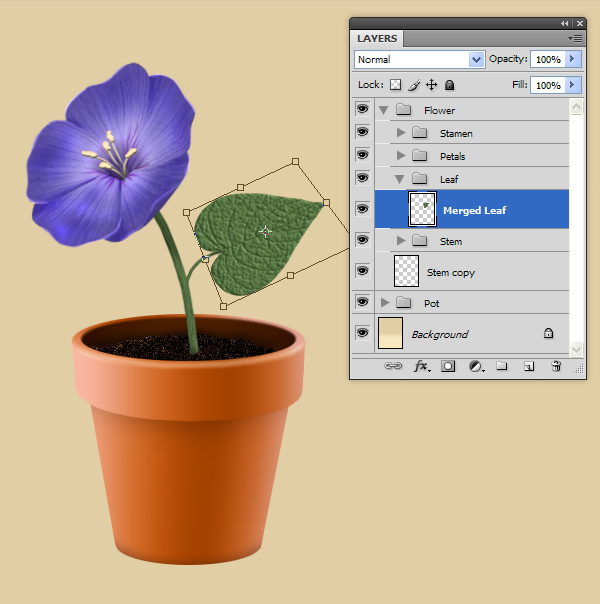Toggle visibility of Merged Leaf layer

(x=362, y=209)
